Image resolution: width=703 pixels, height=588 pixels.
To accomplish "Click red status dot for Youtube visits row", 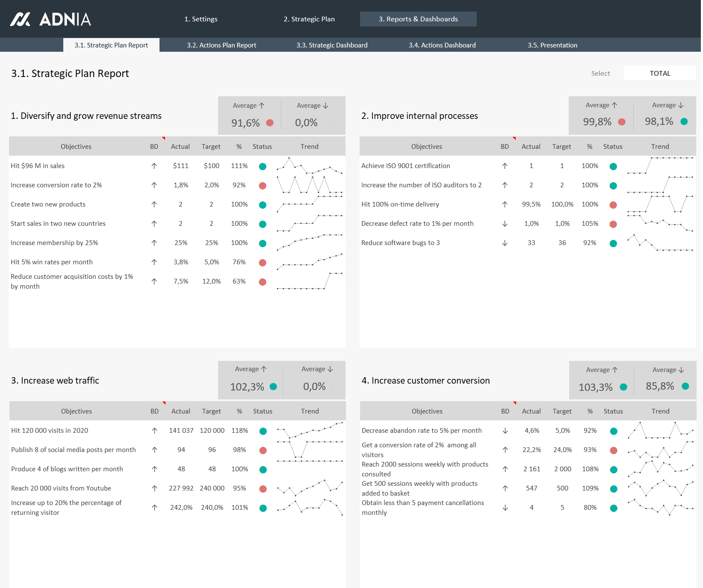I will 263,489.
